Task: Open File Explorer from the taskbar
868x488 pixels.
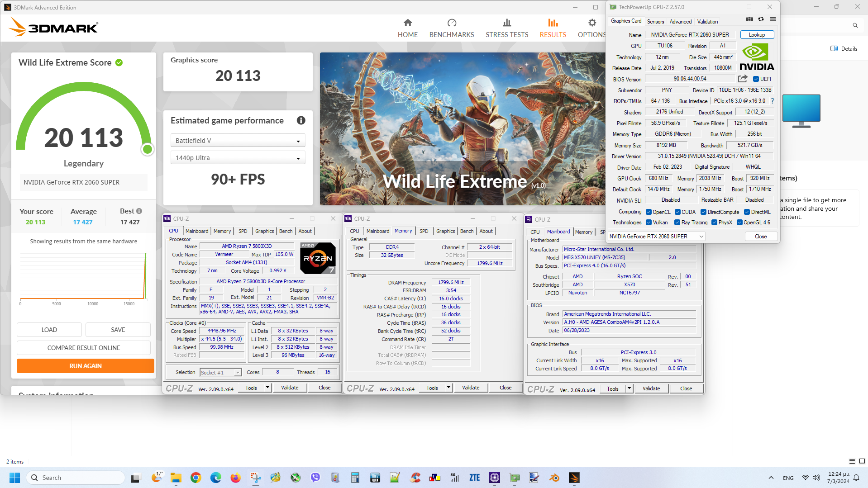Action: click(x=176, y=478)
